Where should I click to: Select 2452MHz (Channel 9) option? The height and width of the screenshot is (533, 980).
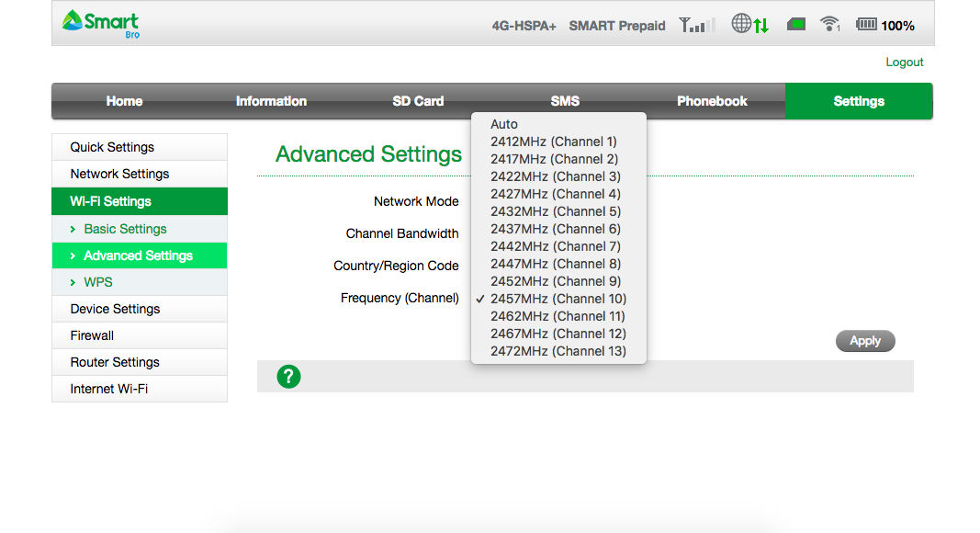558,281
